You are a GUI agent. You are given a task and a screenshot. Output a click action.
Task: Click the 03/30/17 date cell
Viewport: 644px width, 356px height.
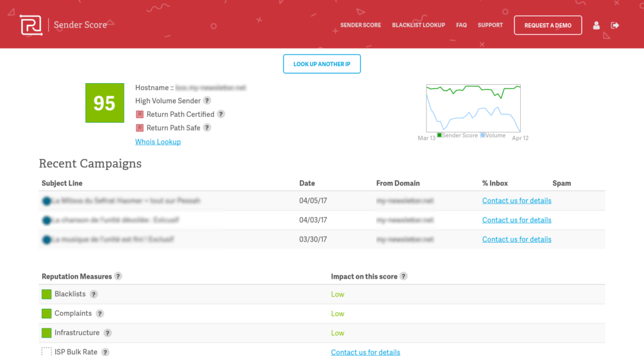(x=313, y=240)
